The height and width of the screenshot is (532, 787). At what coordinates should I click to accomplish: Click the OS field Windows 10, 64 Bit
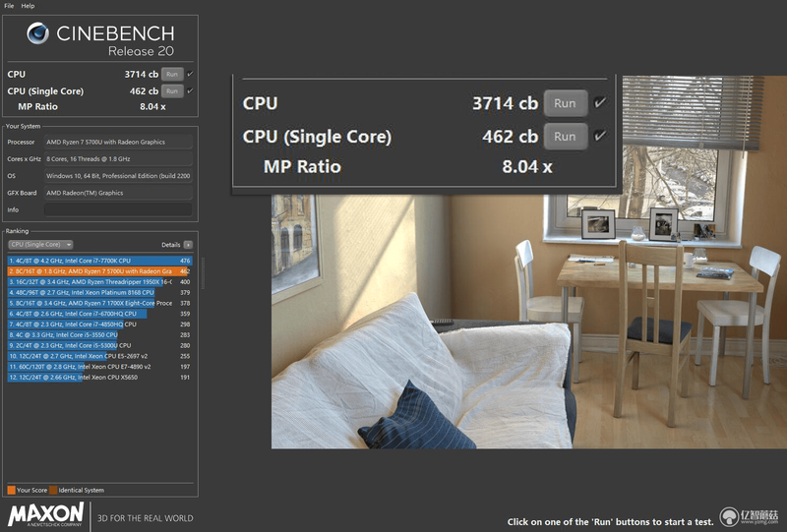[118, 176]
